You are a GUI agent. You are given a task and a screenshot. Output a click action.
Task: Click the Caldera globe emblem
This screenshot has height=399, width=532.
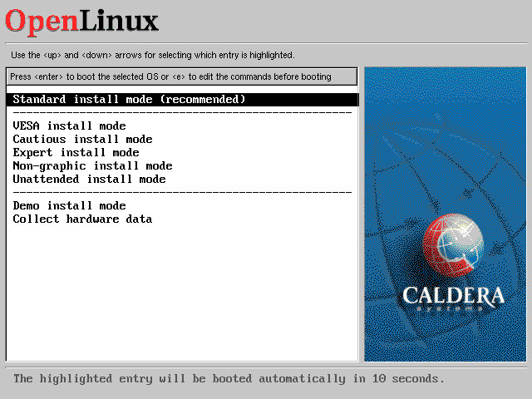(453, 246)
